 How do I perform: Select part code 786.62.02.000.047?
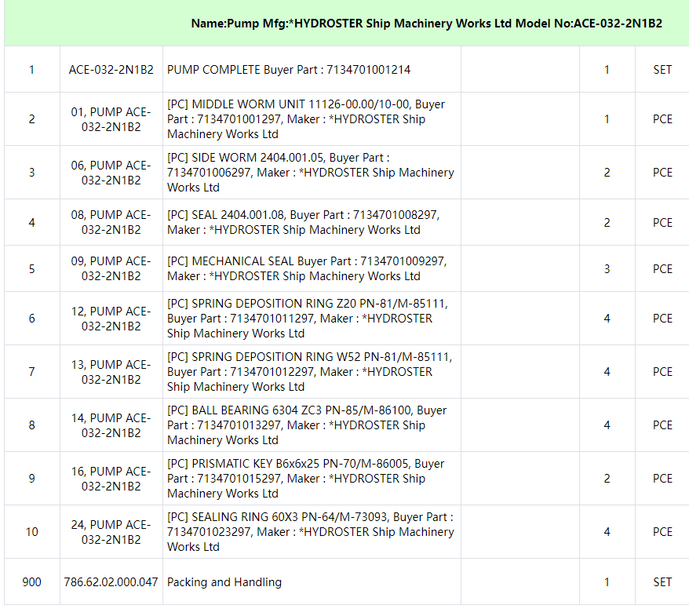point(111,582)
